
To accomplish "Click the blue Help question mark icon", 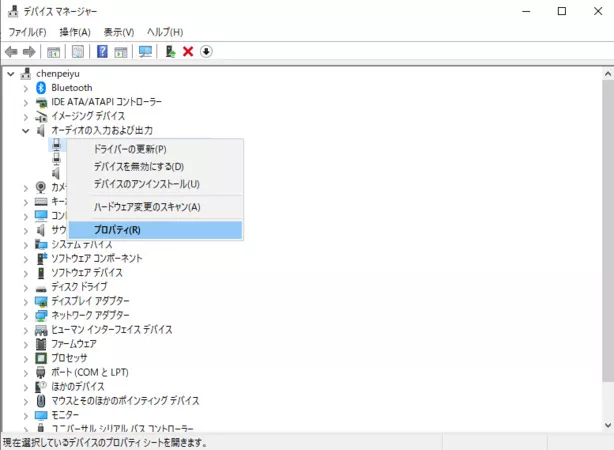I will coord(102,52).
